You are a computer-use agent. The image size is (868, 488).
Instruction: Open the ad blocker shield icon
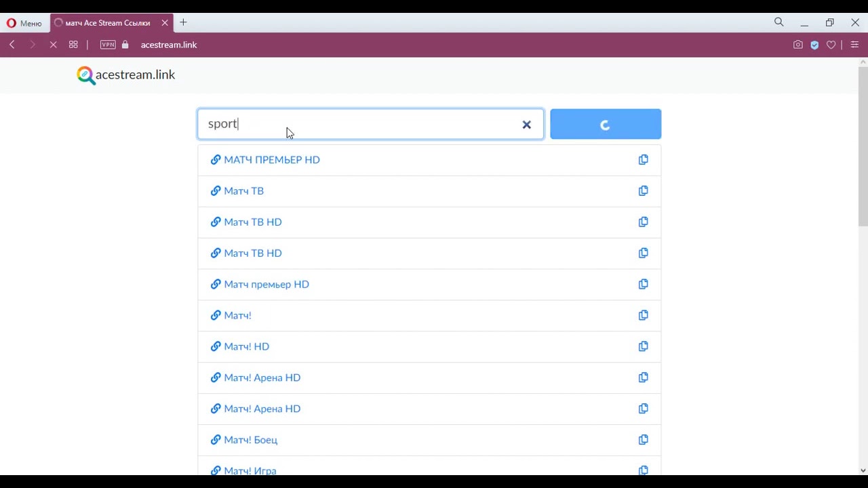point(814,45)
